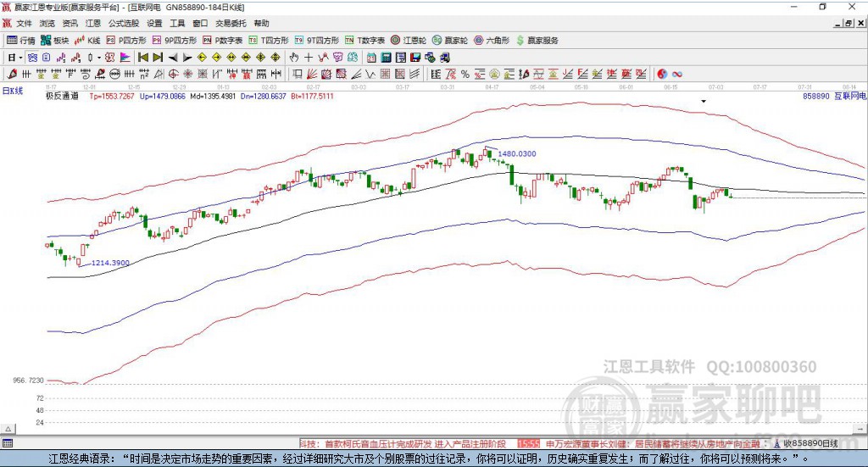Viewport: 868px width, 467px height.
Task: Click the spiral drawing tool
Action: click(86, 74)
